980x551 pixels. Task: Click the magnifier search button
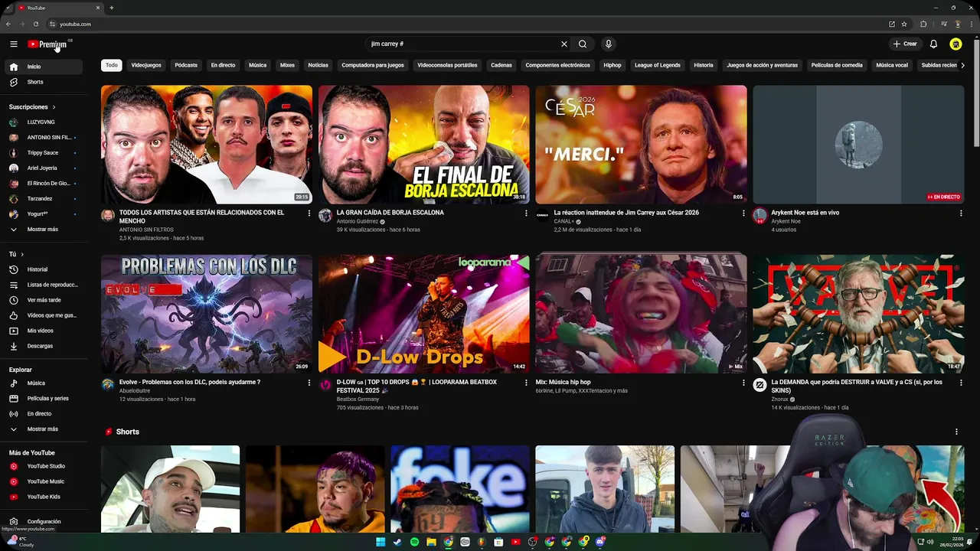[583, 44]
